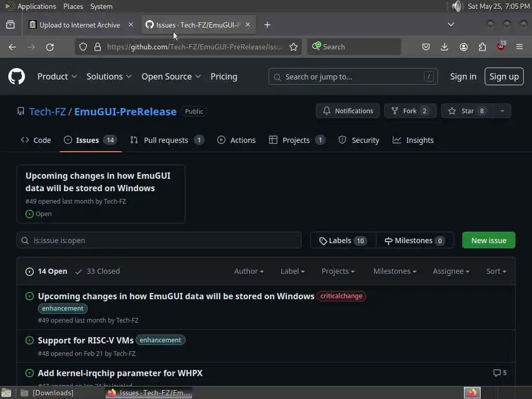Open the extensions puzzle icon

[482, 47]
